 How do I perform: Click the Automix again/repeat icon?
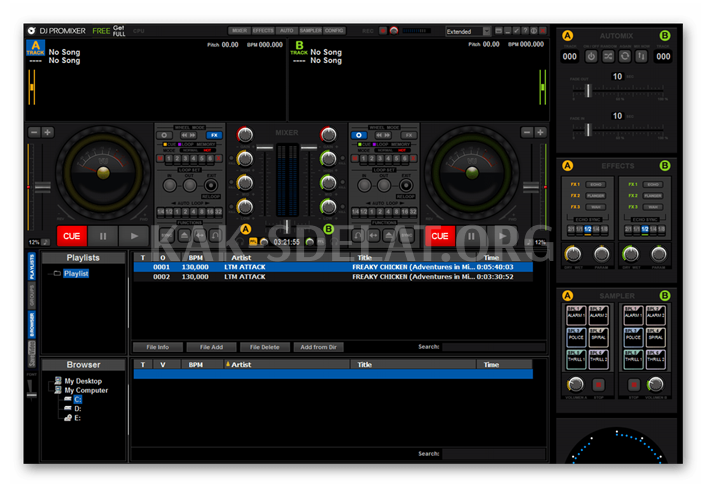625,56
